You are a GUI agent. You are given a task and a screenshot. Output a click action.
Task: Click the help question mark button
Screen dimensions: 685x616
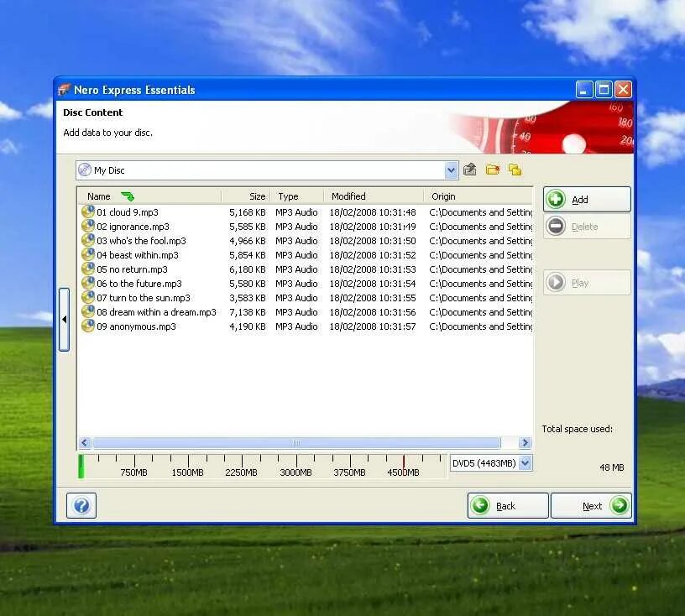tap(81, 505)
